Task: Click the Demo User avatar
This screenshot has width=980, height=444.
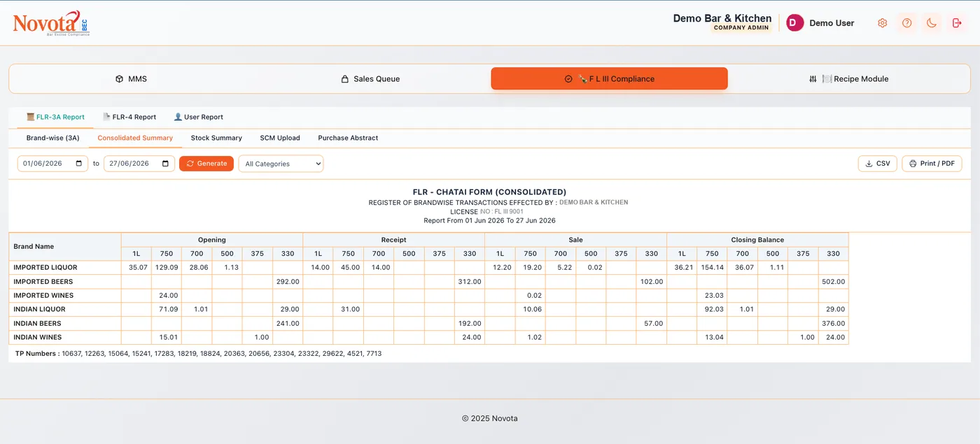Action: tap(794, 23)
